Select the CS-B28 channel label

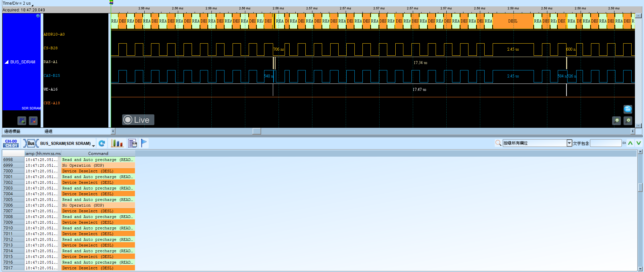point(51,48)
